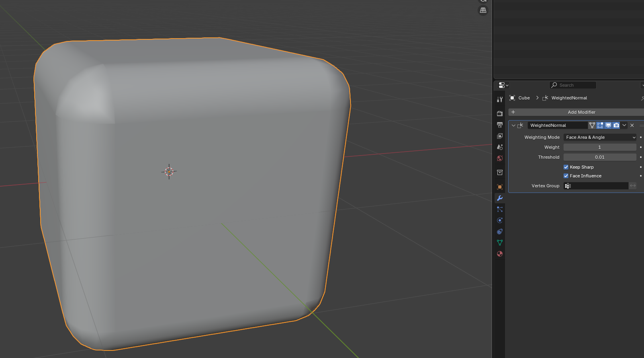Open the Output properties tab
The width and height of the screenshot is (644, 358).
500,125
